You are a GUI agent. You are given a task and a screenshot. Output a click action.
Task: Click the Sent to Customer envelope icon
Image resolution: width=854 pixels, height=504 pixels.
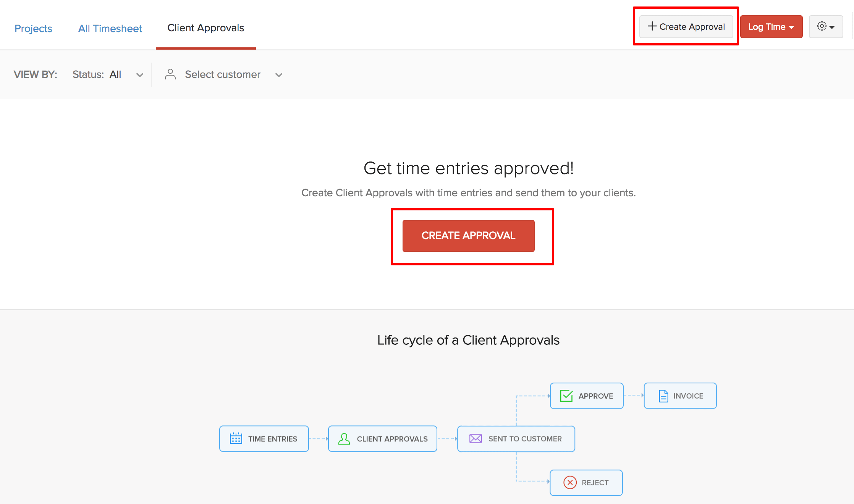pyautogui.click(x=475, y=439)
